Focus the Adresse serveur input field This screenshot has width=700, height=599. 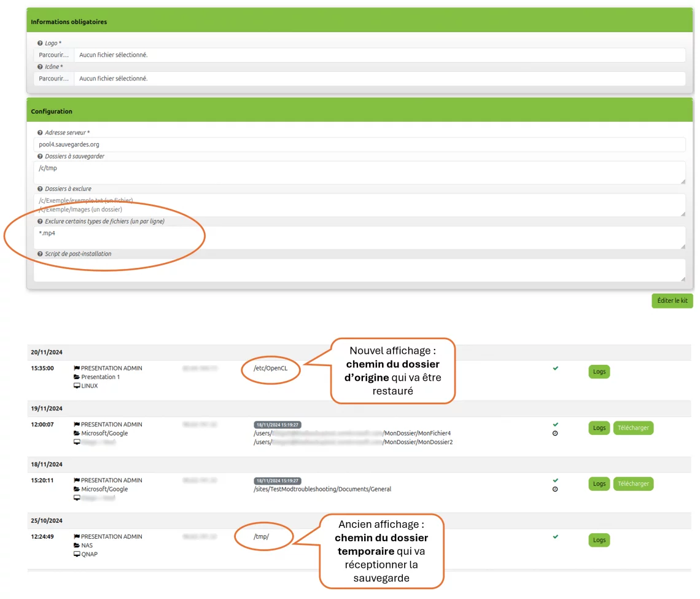(x=359, y=144)
